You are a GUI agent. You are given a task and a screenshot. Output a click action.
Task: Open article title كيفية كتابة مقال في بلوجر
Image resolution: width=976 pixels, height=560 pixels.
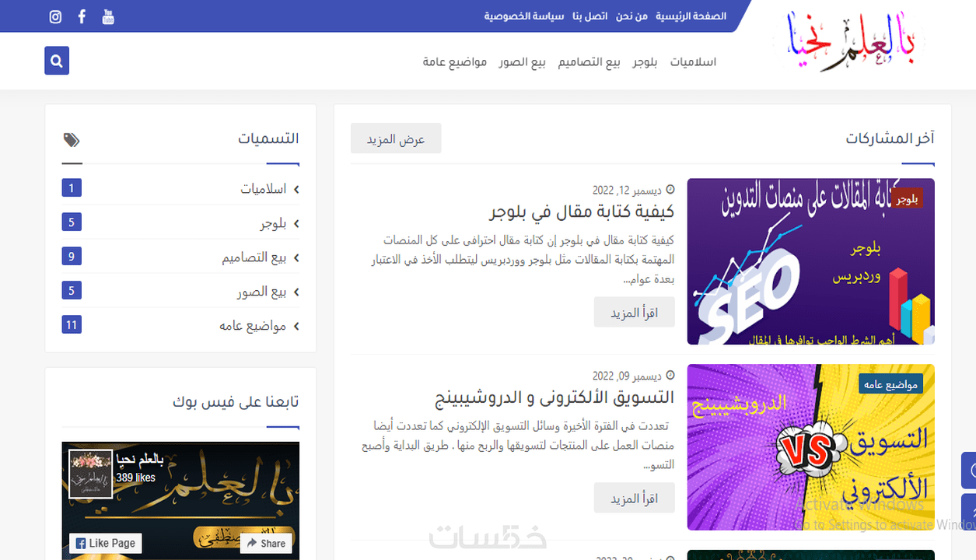click(582, 212)
